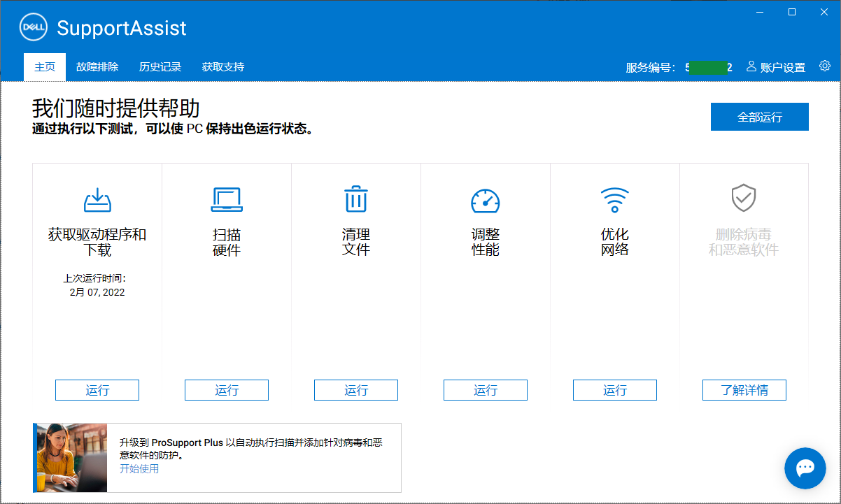The height and width of the screenshot is (504, 841).
Task: Click the 扫描硬件 tile label
Action: pyautogui.click(x=227, y=242)
